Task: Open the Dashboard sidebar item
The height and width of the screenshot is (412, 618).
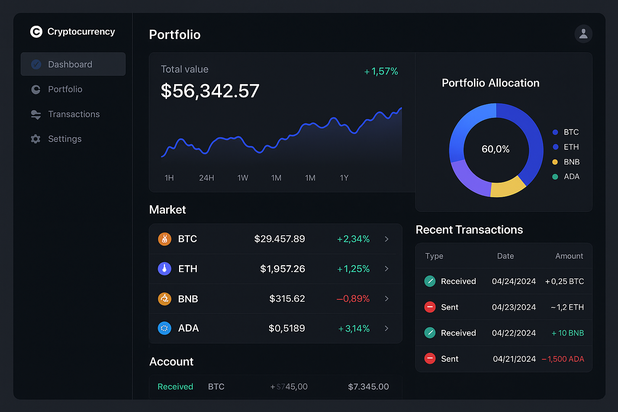Action: click(73, 64)
